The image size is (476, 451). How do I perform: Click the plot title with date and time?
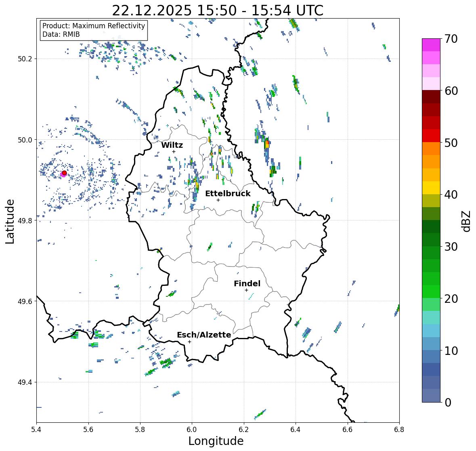coord(218,10)
